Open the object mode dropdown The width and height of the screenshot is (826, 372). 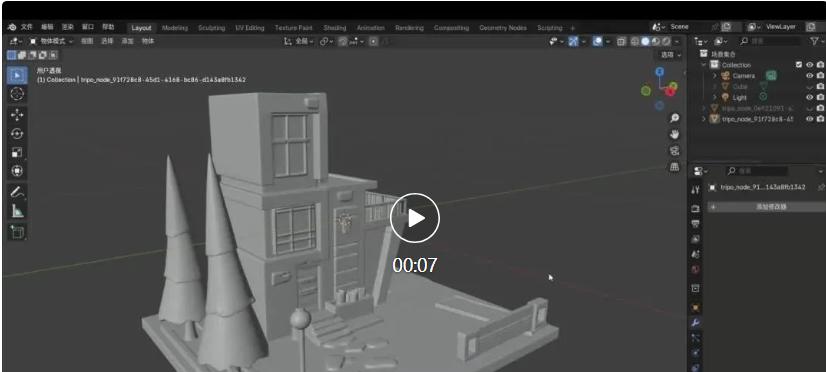(52, 41)
